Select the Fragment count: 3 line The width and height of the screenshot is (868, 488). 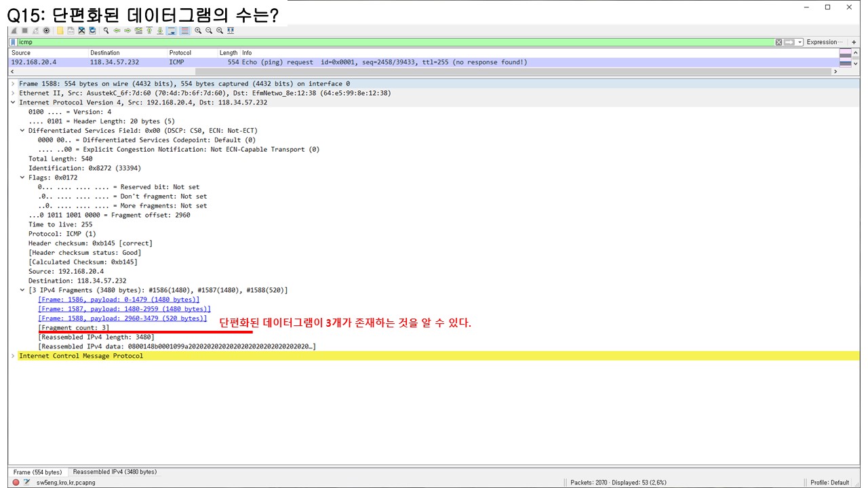pos(74,328)
